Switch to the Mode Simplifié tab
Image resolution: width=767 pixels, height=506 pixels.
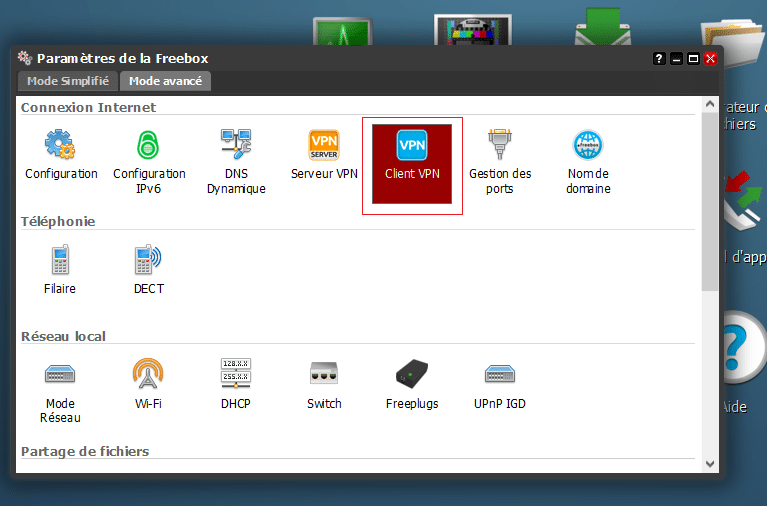click(x=68, y=81)
